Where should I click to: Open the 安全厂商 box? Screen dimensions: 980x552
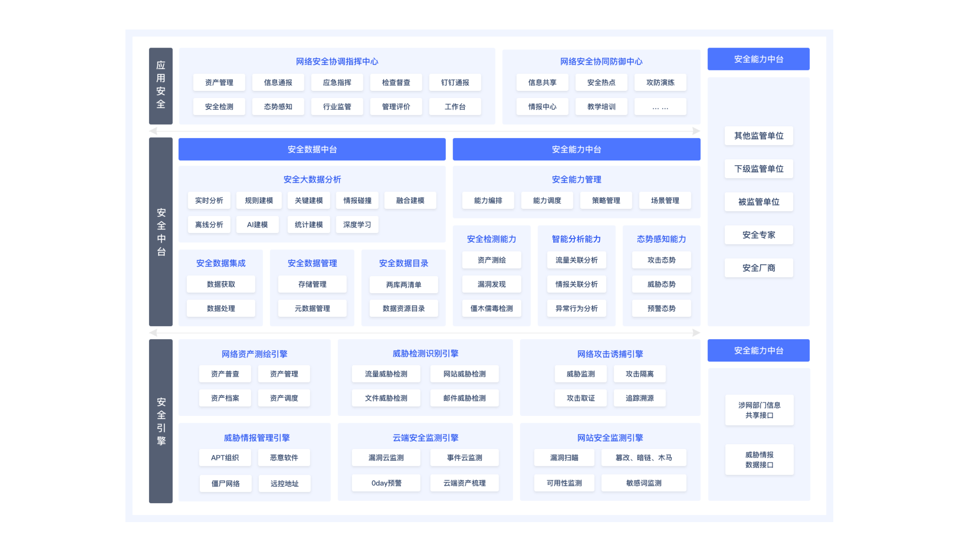click(759, 268)
